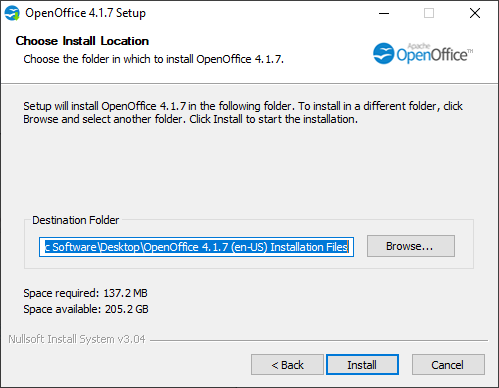The height and width of the screenshot is (388, 499).
Task: Click the "OpenOffice 4.1.7 Setup" window title text
Action: (86, 13)
